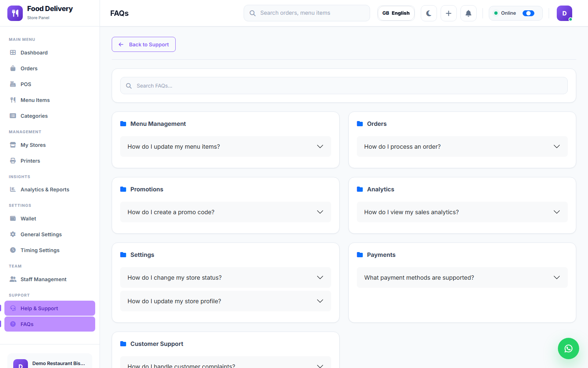Click the Help & Support headset icon
The width and height of the screenshot is (588, 368).
click(x=13, y=308)
